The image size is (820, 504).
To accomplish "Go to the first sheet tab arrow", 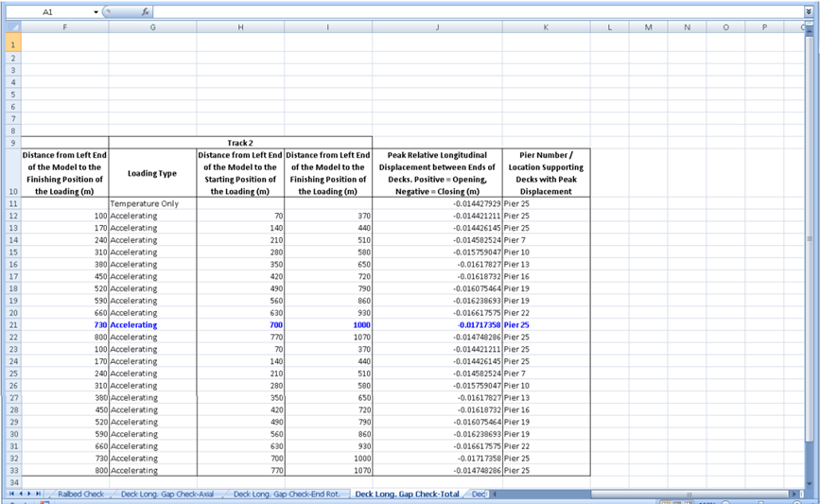I will pyautogui.click(x=11, y=494).
